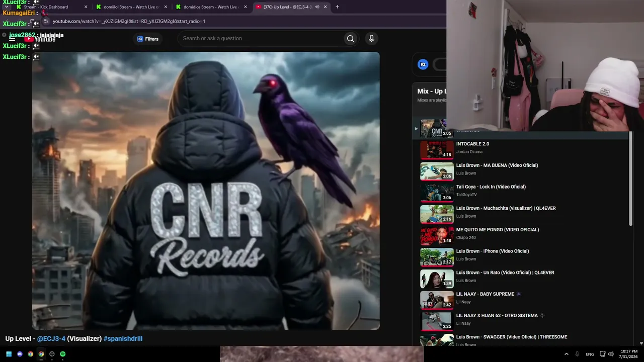Click the system tray microphone icon
This screenshot has width=644, height=362.
tap(577, 354)
